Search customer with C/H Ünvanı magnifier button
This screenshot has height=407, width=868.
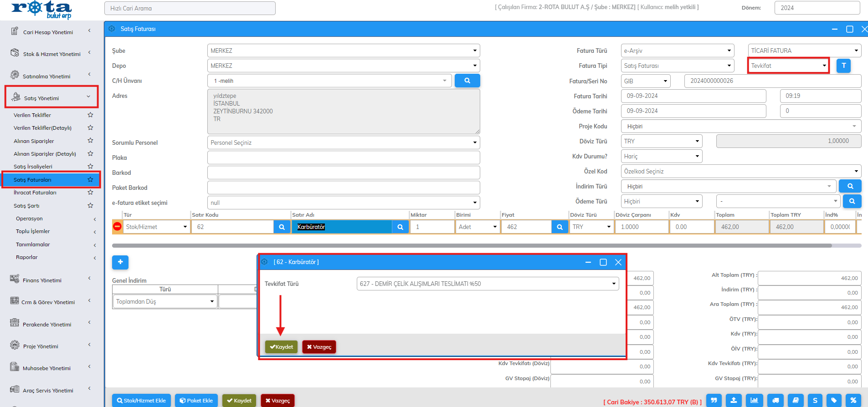coord(467,81)
